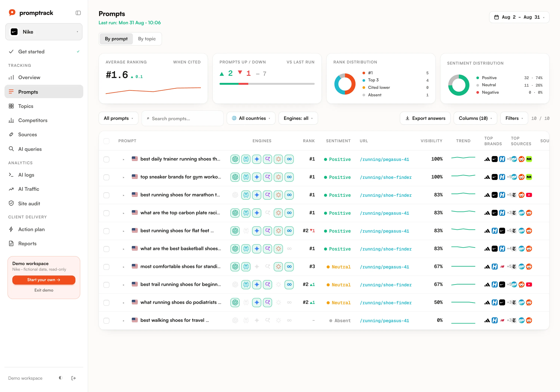Click Runner's World source icon in standing row
Viewport: 560px width, 392px height.
pos(522,267)
